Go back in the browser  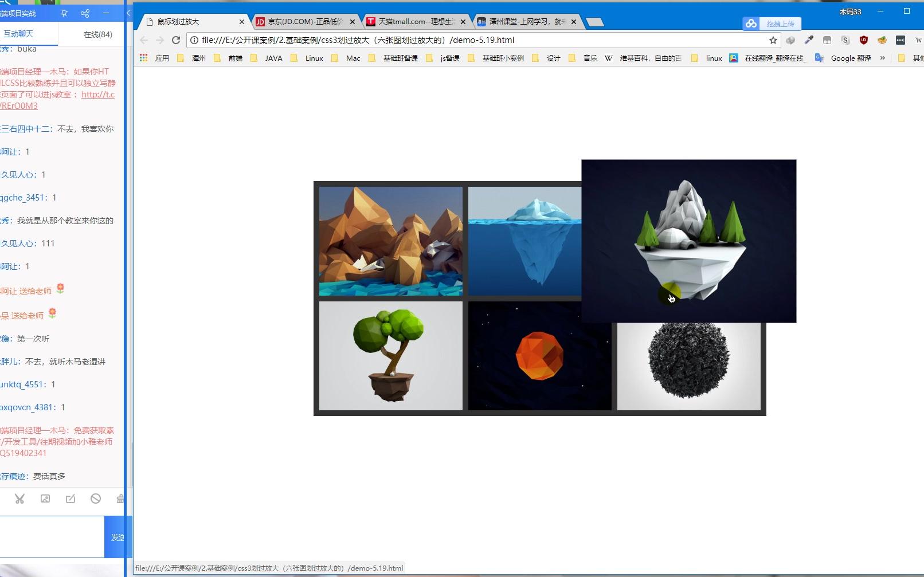coord(144,40)
